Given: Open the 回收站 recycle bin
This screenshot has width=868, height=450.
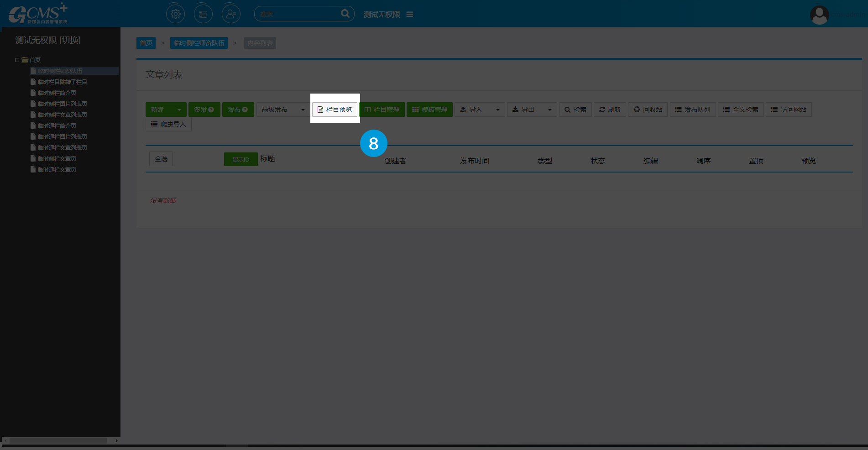Looking at the screenshot, I should coord(648,110).
